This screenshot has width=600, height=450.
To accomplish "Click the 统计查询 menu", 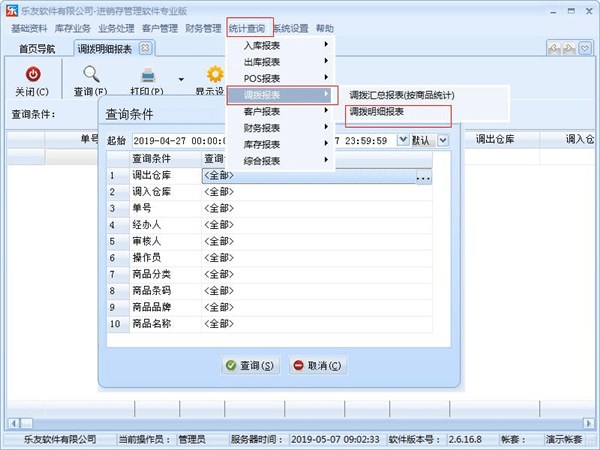I will pyautogui.click(x=247, y=29).
